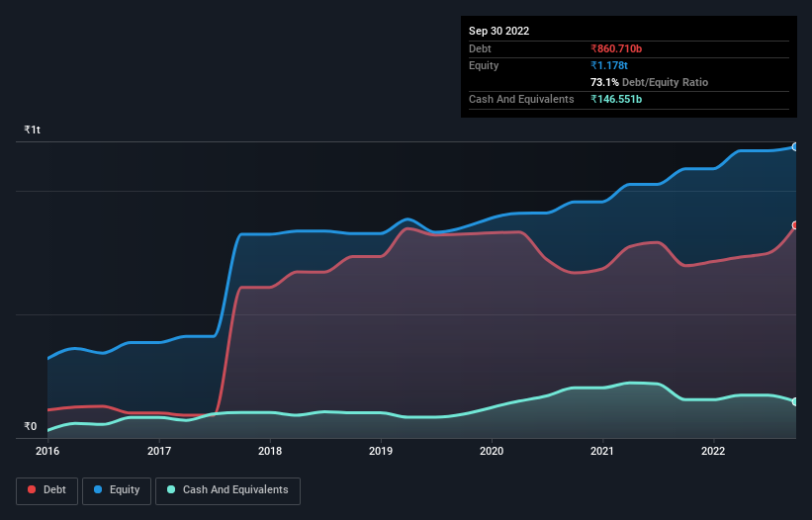Click the 2020 x-axis label

coord(492,451)
